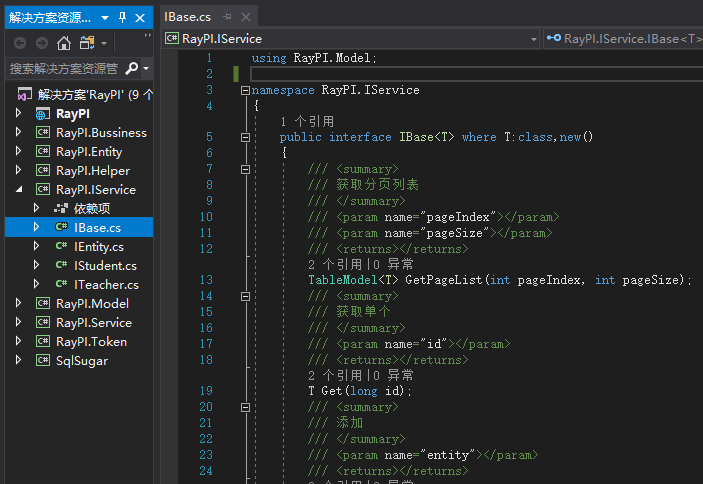Open Solution Explorer window position dropdown
The image size is (703, 484).
[x=105, y=18]
